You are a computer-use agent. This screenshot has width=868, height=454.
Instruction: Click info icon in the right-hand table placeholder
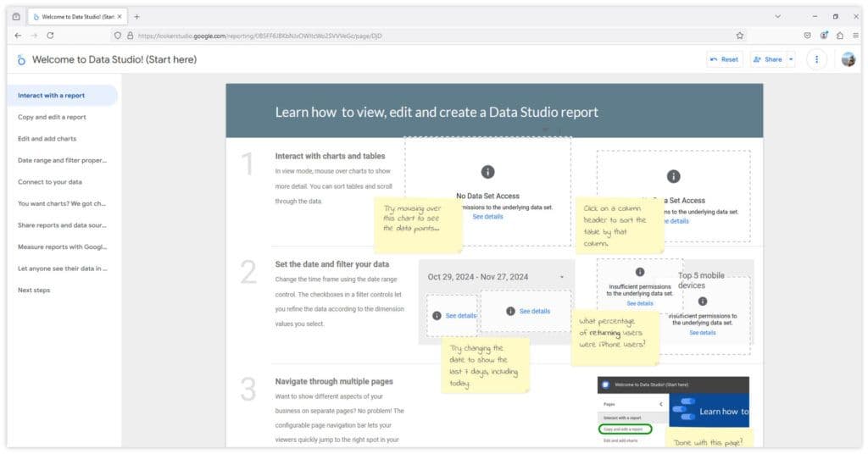(673, 176)
